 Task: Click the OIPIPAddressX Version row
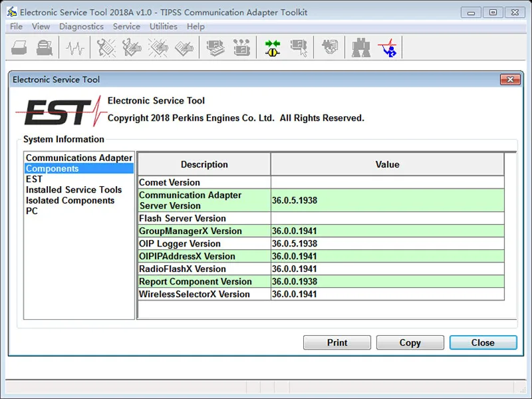[x=321, y=256]
